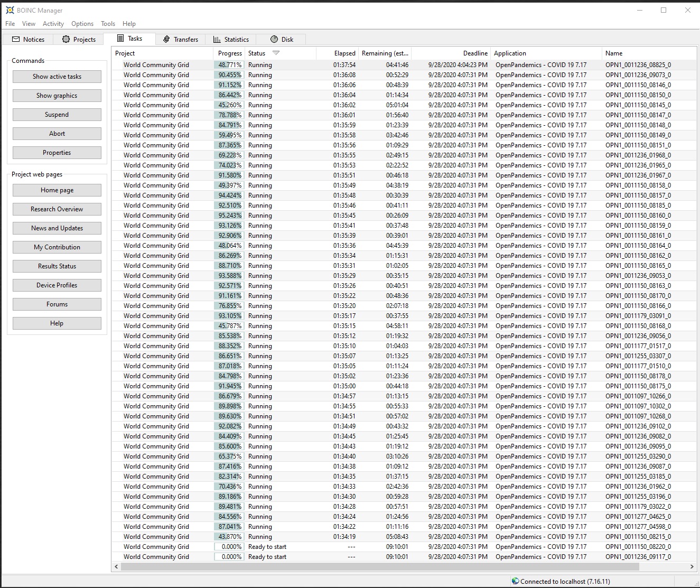This screenshot has height=588, width=700.
Task: Click the Statistics tab chart icon
Action: tap(217, 39)
